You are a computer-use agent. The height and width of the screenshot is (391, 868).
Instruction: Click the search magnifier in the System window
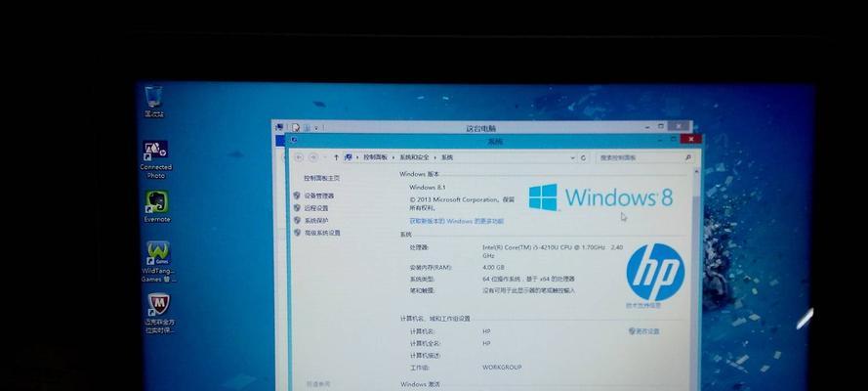[x=688, y=157]
